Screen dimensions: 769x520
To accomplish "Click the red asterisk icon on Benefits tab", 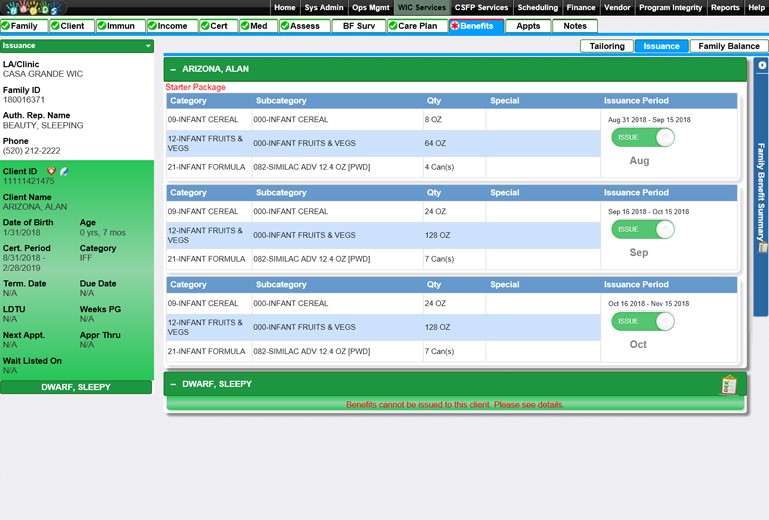I will coord(455,26).
